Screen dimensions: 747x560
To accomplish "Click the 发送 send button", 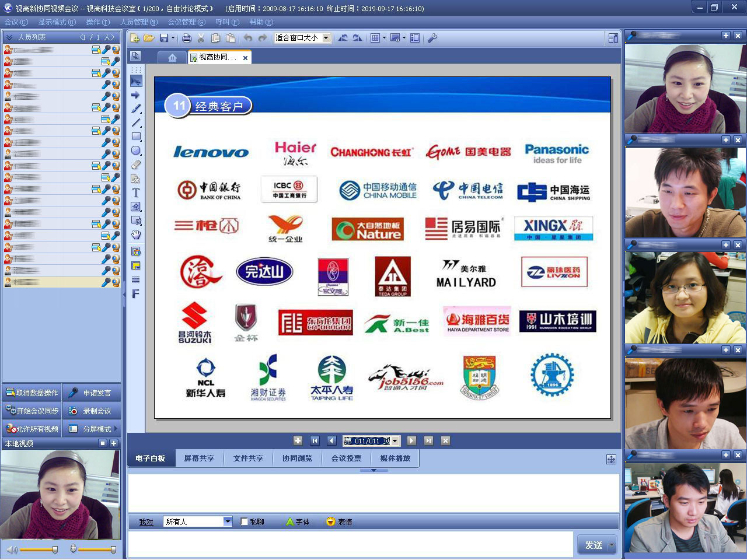I will coord(593,545).
